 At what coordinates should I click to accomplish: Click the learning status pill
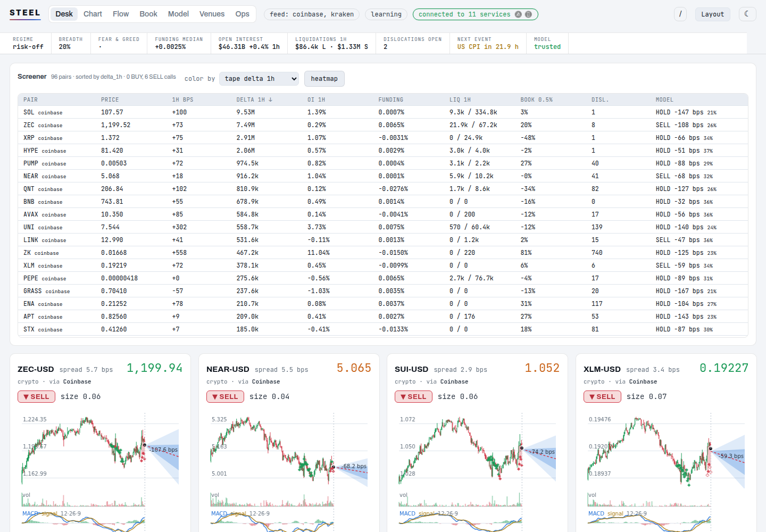click(x=386, y=14)
